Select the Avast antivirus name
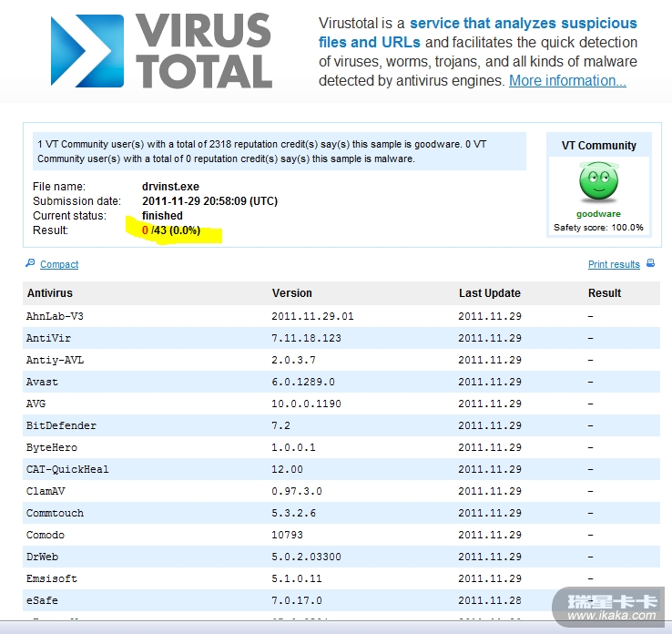The image size is (672, 634). pyautogui.click(x=42, y=382)
